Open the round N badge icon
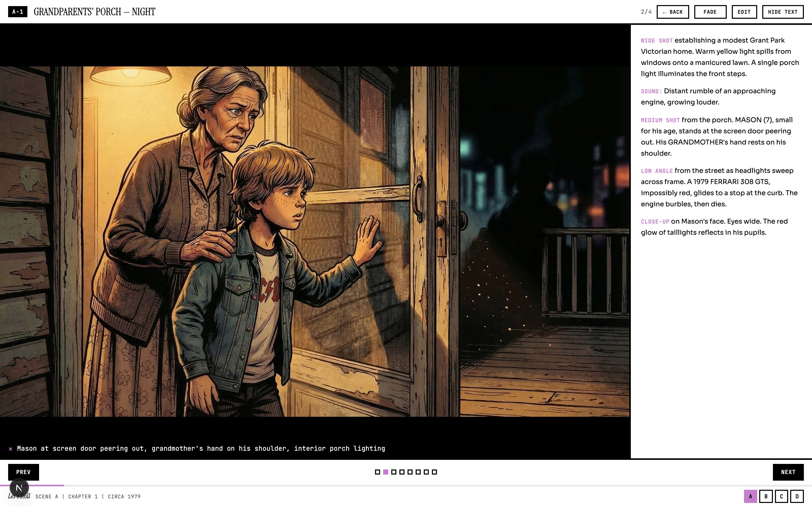 [19, 488]
